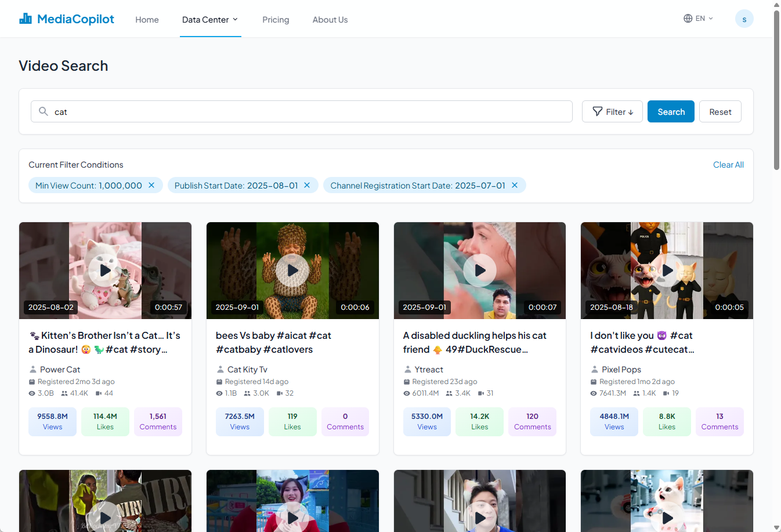
Task: Click the calendar icon beside 'Registered 14d ago'
Action: pos(219,382)
